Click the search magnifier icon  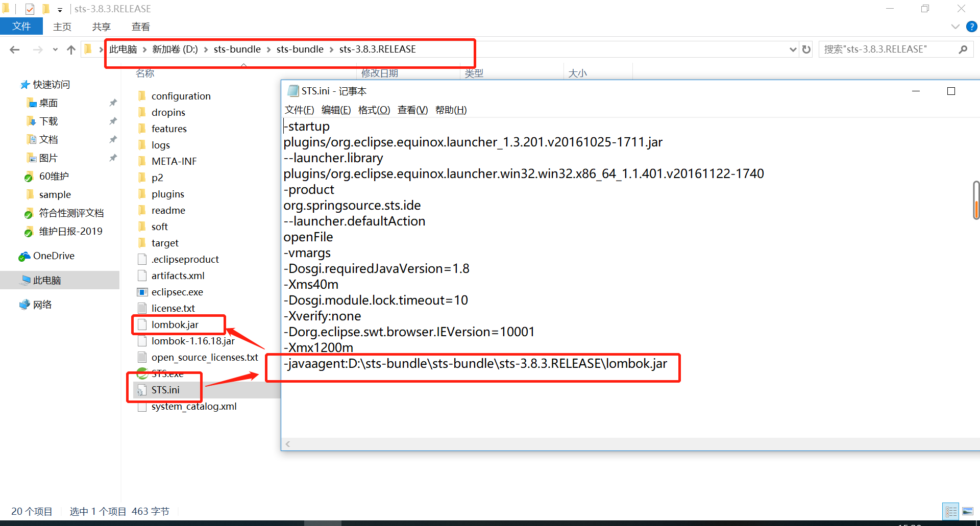tap(963, 49)
